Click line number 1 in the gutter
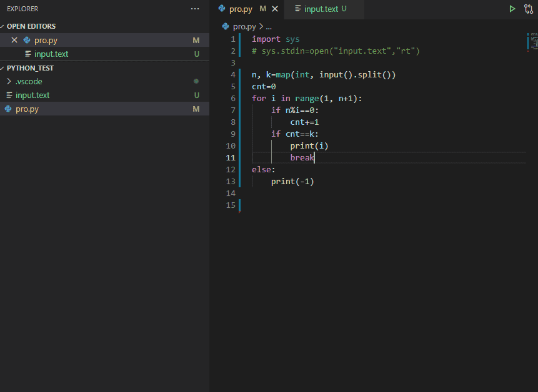 (x=233, y=39)
